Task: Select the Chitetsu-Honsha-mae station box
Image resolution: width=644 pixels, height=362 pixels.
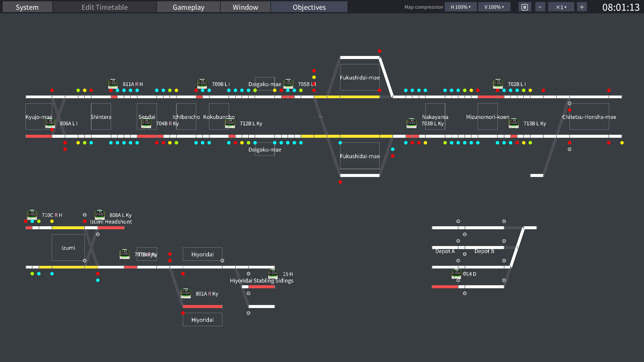Action: (x=589, y=117)
